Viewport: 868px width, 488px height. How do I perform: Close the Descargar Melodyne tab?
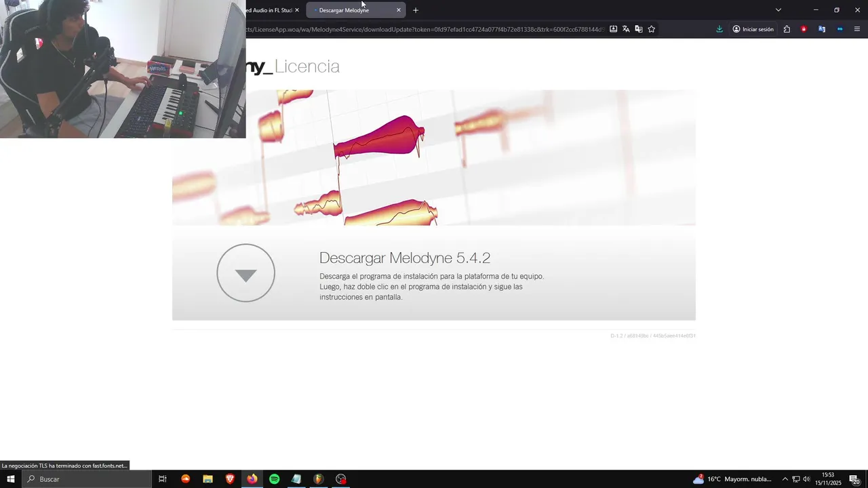click(399, 10)
